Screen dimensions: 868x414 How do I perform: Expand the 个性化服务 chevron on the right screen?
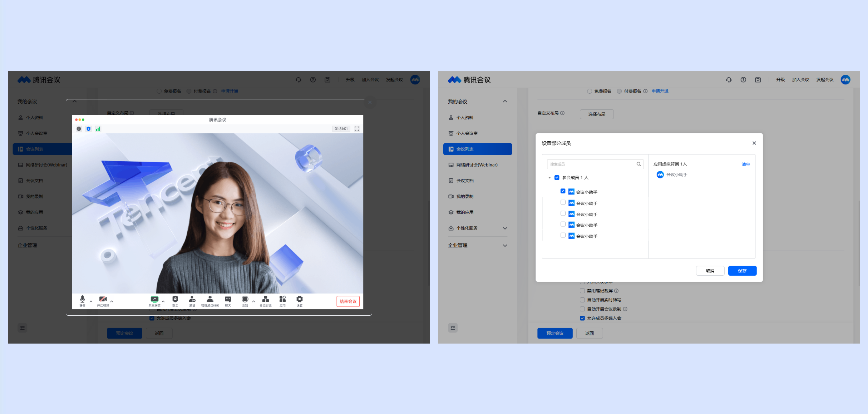(x=505, y=228)
